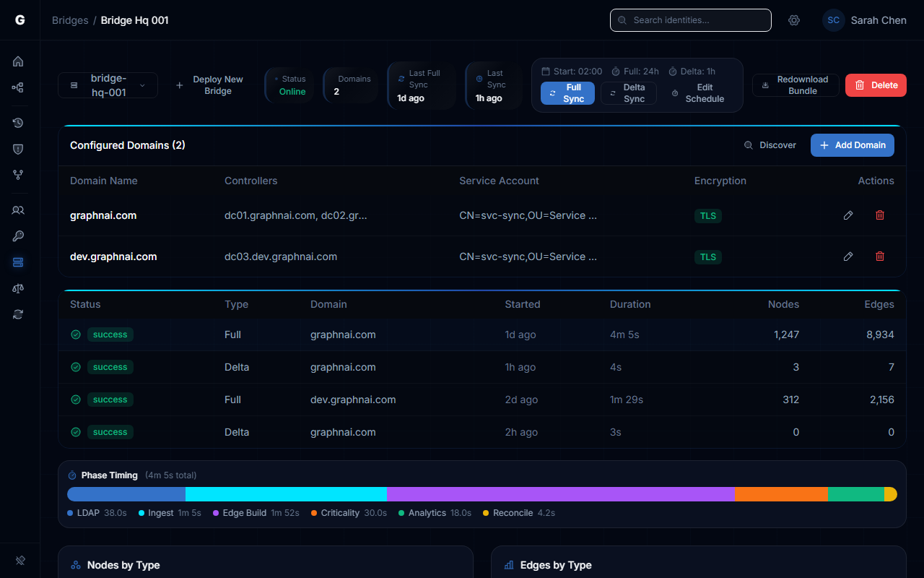The image size is (924, 578).
Task: Select the Identities (people) icon in the sidebar
Action: coord(18,210)
